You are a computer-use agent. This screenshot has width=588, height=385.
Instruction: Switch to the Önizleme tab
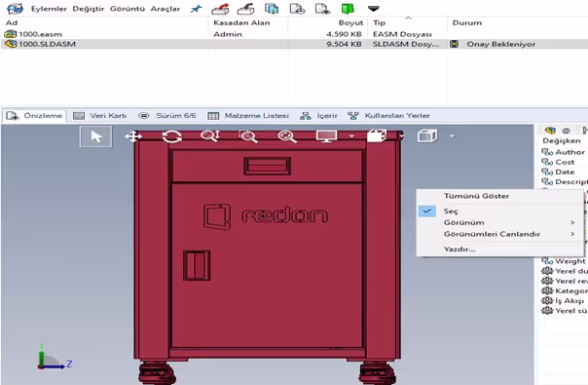coord(34,116)
